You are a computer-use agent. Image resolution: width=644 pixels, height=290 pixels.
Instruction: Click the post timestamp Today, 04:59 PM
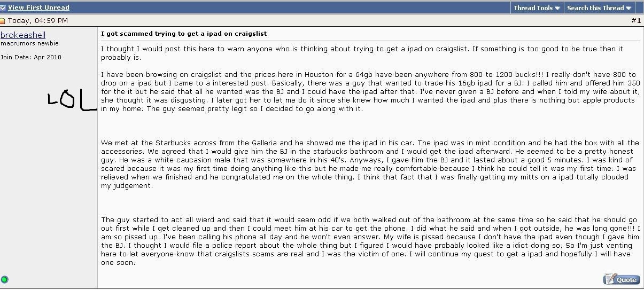(x=37, y=21)
